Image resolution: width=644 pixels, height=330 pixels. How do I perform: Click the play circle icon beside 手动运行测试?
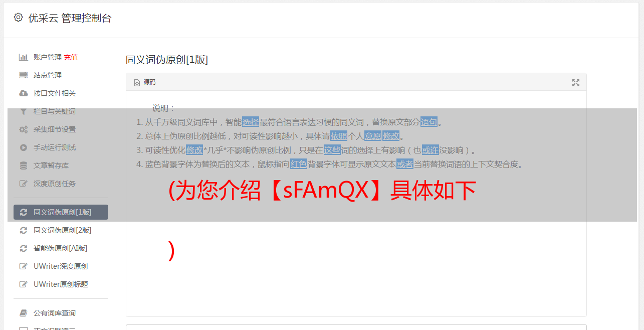pos(23,147)
